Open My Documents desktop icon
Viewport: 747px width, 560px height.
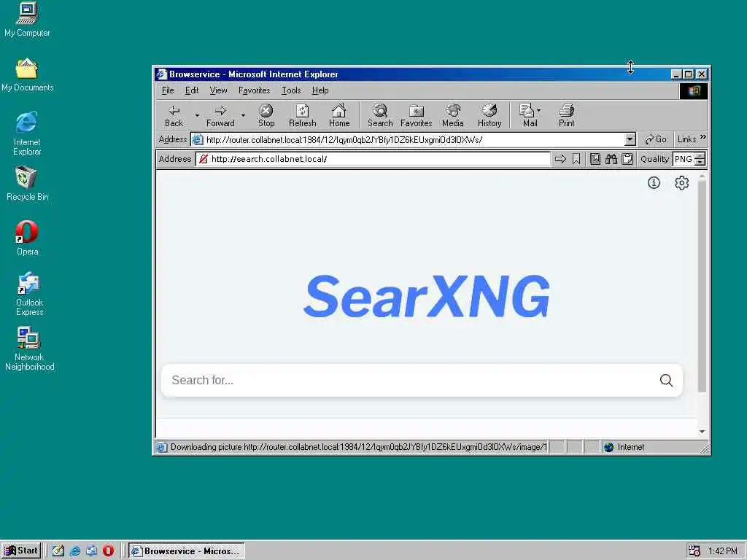click(27, 74)
